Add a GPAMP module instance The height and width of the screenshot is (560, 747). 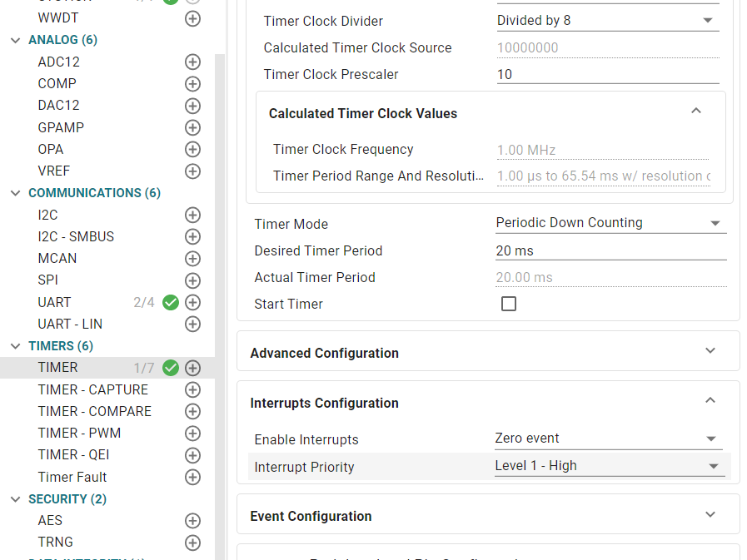[x=192, y=127]
